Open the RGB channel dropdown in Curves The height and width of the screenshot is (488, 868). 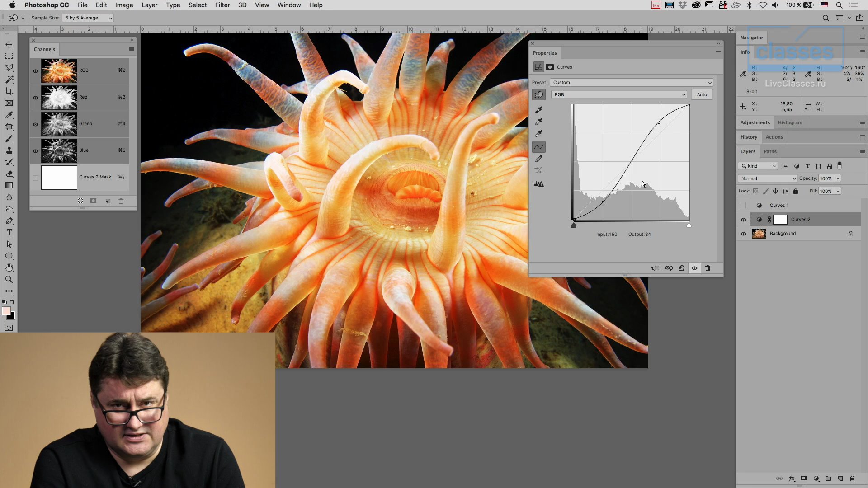619,94
